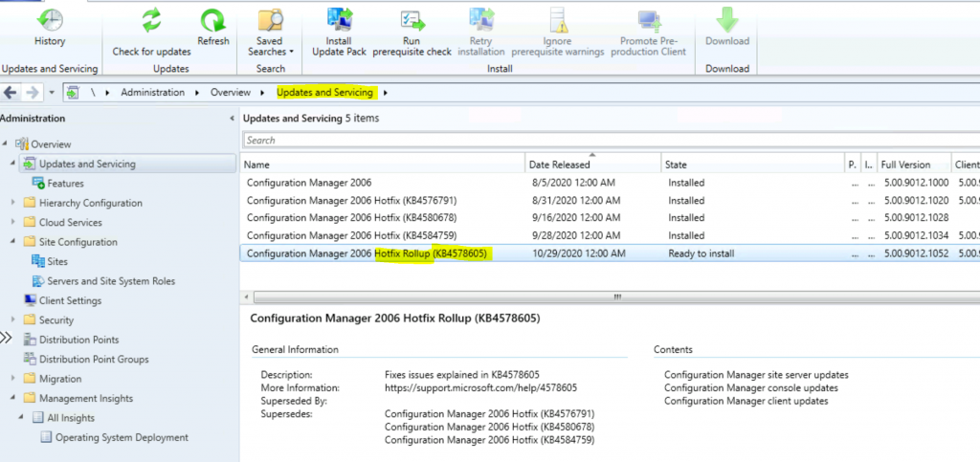Collapse the Administration navigation pane
The height and width of the screenshot is (462, 980).
pos(233,118)
